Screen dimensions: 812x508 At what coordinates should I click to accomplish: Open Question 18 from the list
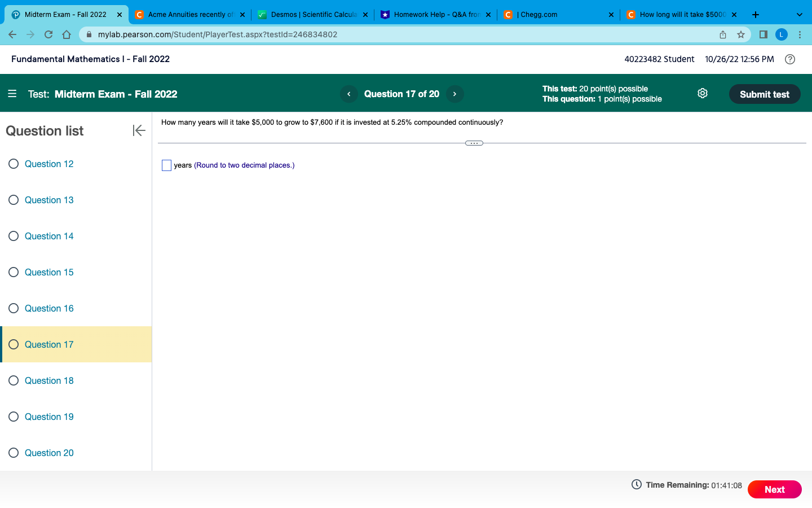pos(49,380)
